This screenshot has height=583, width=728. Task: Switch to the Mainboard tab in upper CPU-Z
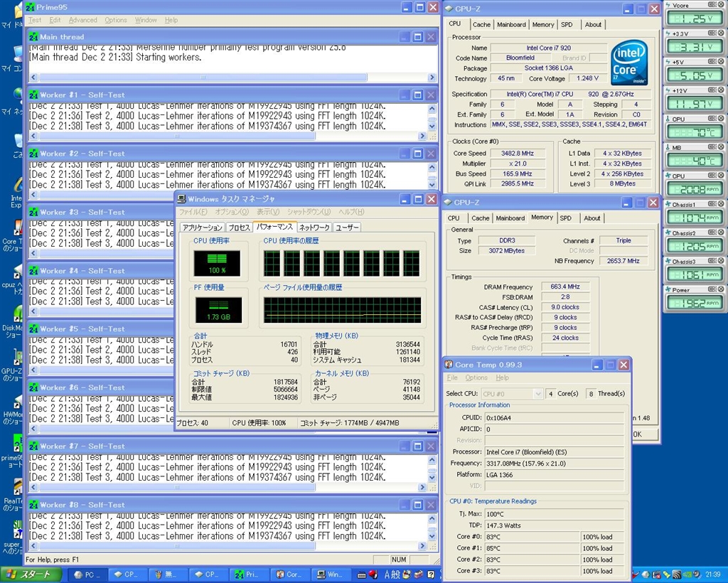pos(511,24)
